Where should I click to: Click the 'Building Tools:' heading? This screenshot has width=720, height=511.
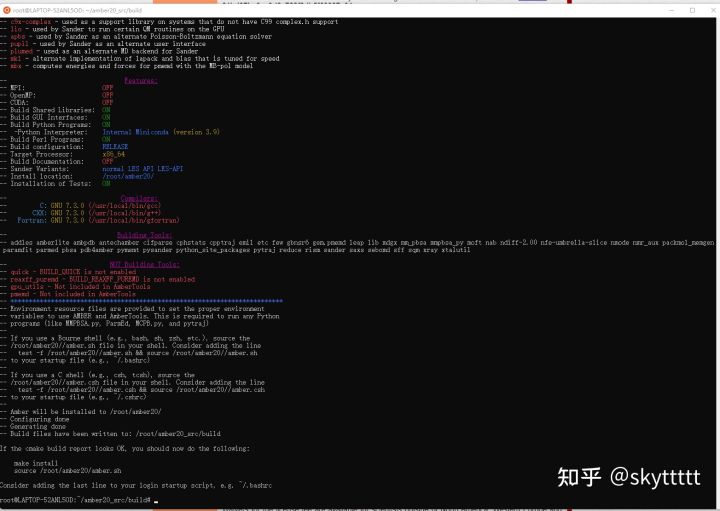145,235
